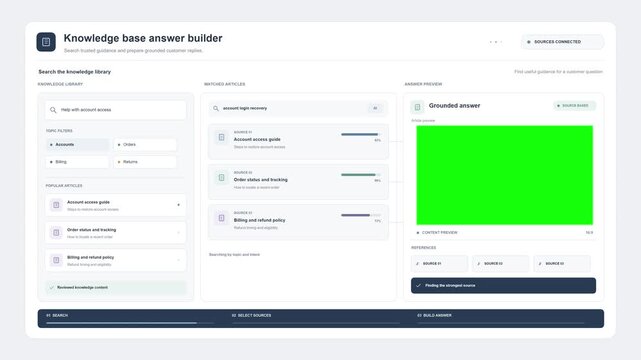Screen dimensions: 641x360
Task: Click the Grounded answer document icon
Action: pos(417,107)
